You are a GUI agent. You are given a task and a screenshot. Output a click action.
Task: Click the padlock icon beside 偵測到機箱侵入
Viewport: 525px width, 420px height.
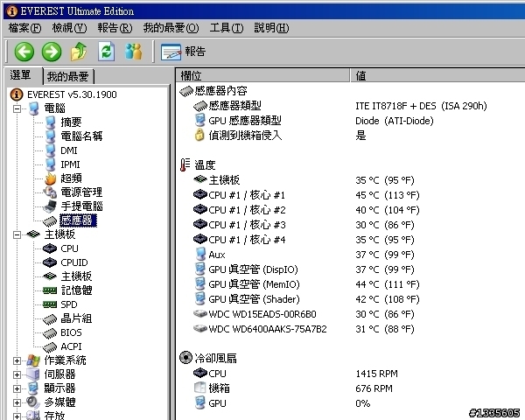pos(199,136)
